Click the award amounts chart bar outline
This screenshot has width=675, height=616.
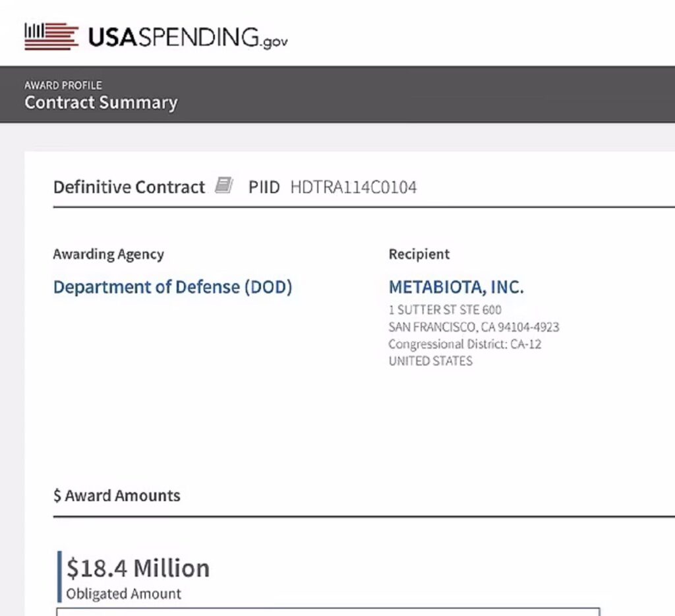tap(328, 611)
